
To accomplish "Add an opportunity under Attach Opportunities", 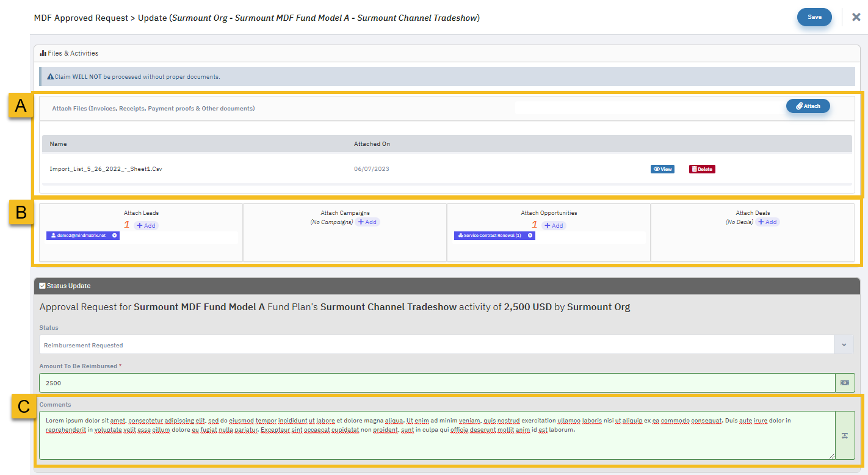I will pos(554,226).
